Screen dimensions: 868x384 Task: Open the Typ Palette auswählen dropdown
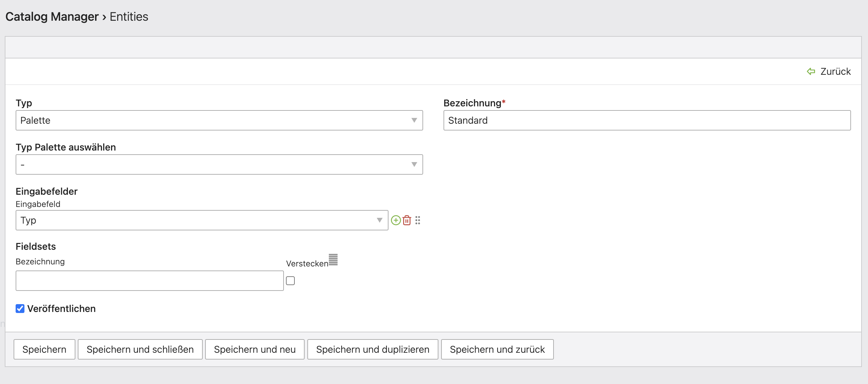tap(219, 164)
